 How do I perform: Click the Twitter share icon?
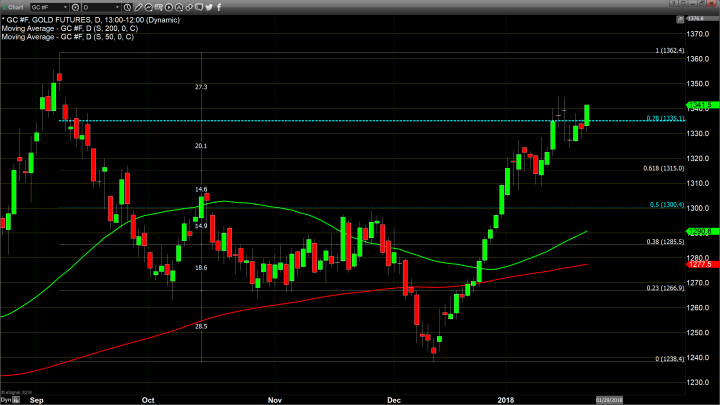209,7
